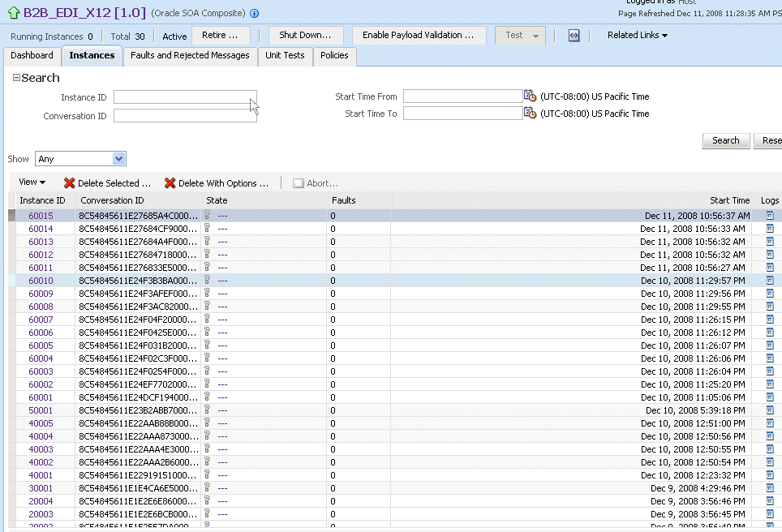Click the Retire button
The height and width of the screenshot is (532, 782).
coord(220,36)
